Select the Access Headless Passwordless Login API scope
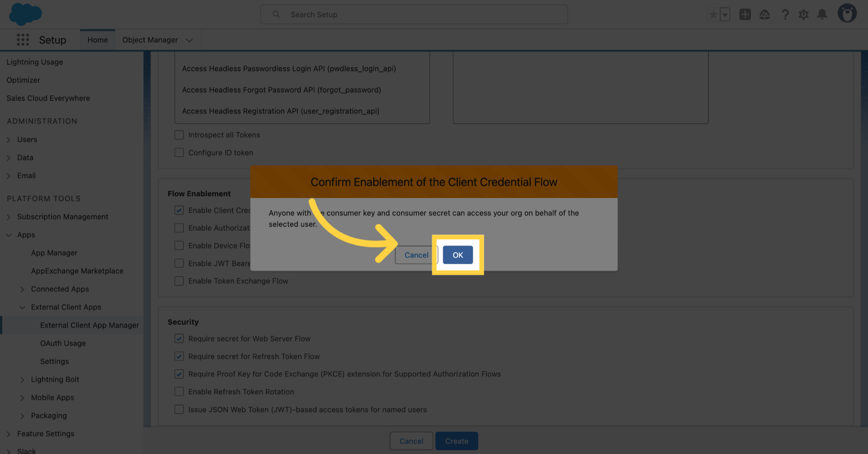Image resolution: width=868 pixels, height=454 pixels. click(x=289, y=69)
